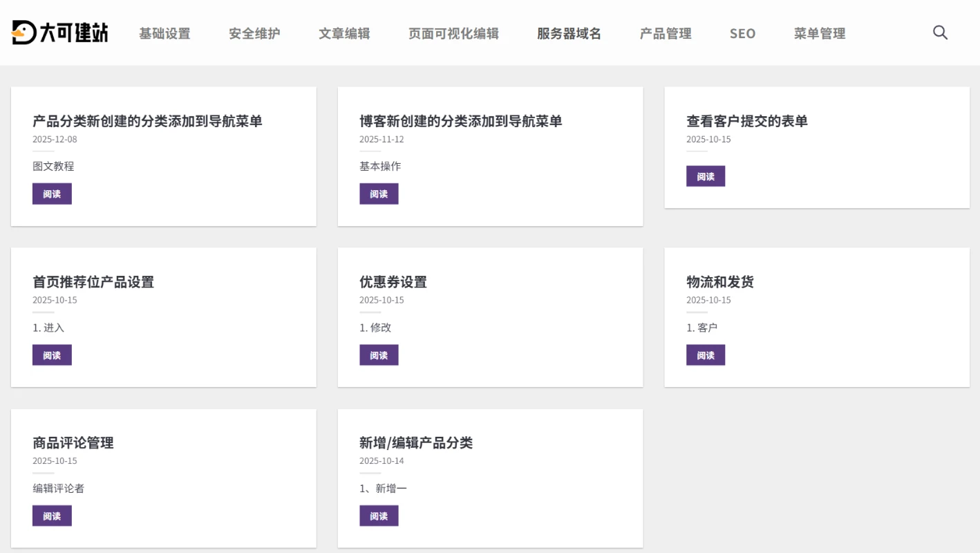980x553 pixels.
Task: Click 阅读 button under 产品分类新创建的分类添加到导航菜单
Action: 52,194
